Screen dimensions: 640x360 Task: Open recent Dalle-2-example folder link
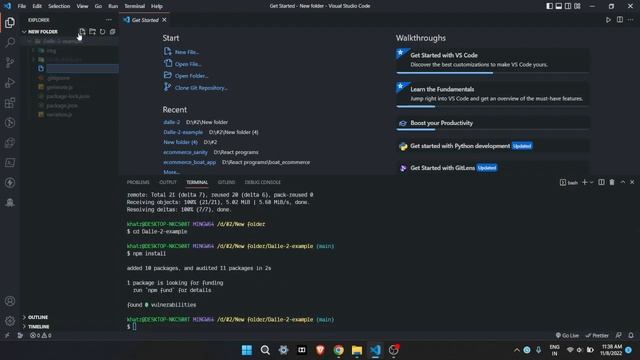(183, 132)
